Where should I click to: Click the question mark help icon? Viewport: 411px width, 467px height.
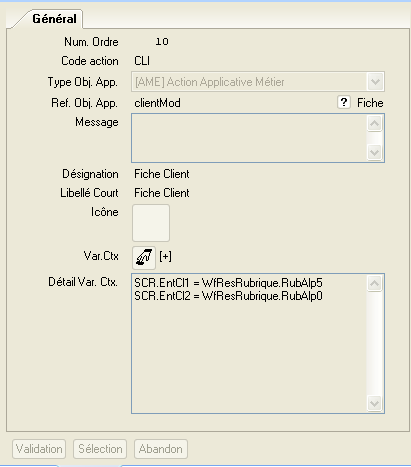(x=344, y=102)
